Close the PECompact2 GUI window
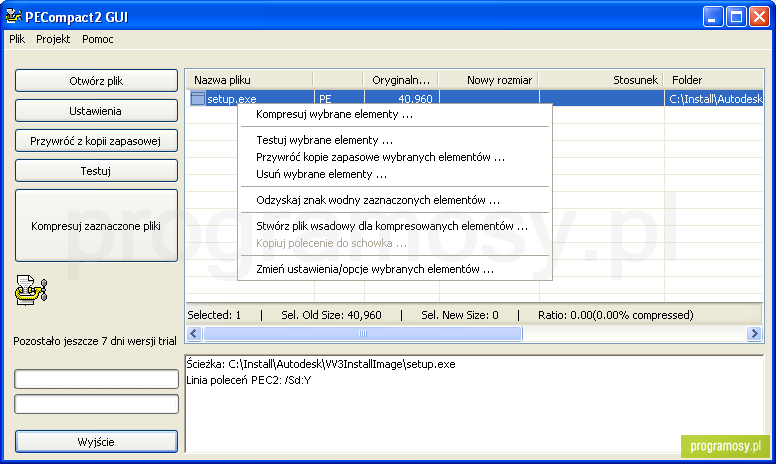This screenshot has height=464, width=776. point(759,17)
